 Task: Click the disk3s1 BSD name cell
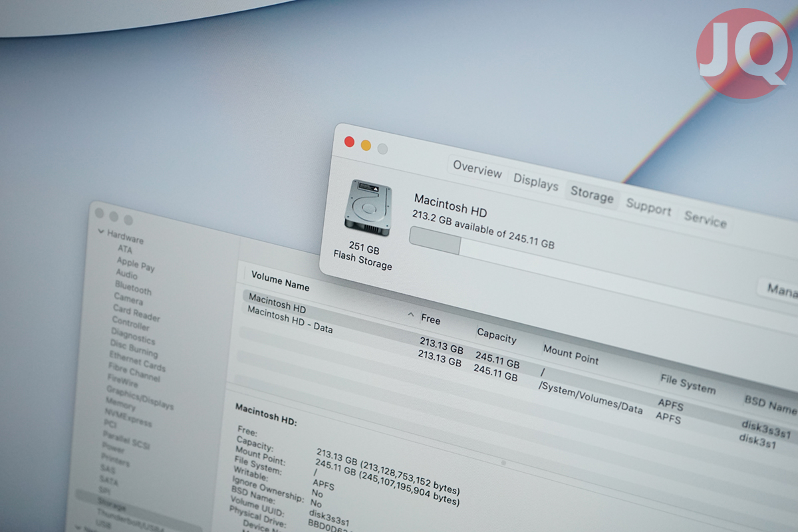[758, 440]
